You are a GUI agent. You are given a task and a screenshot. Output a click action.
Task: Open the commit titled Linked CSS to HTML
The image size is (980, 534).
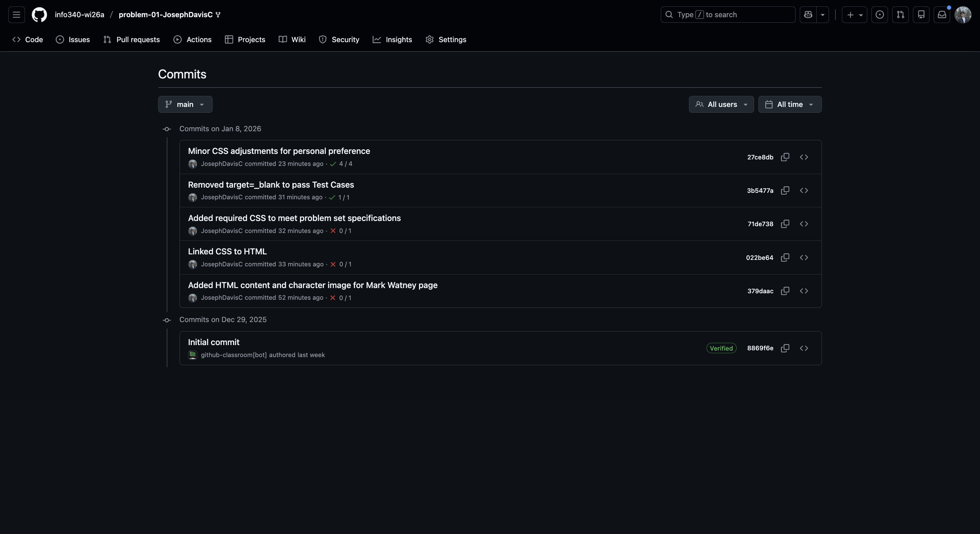point(227,251)
